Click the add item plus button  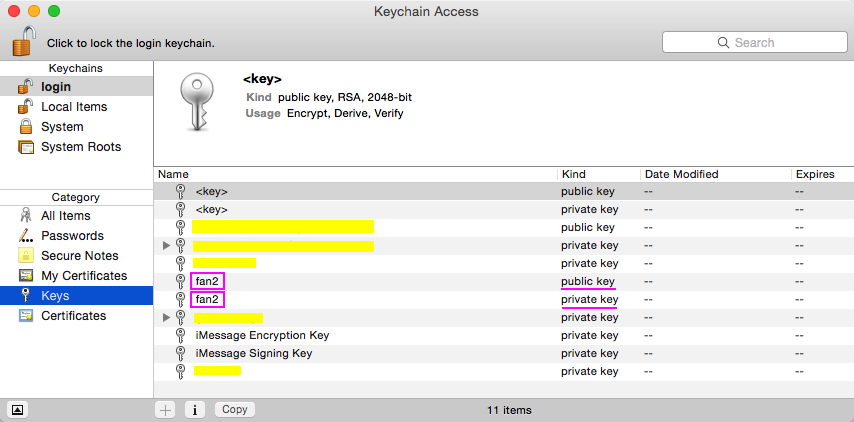(166, 410)
